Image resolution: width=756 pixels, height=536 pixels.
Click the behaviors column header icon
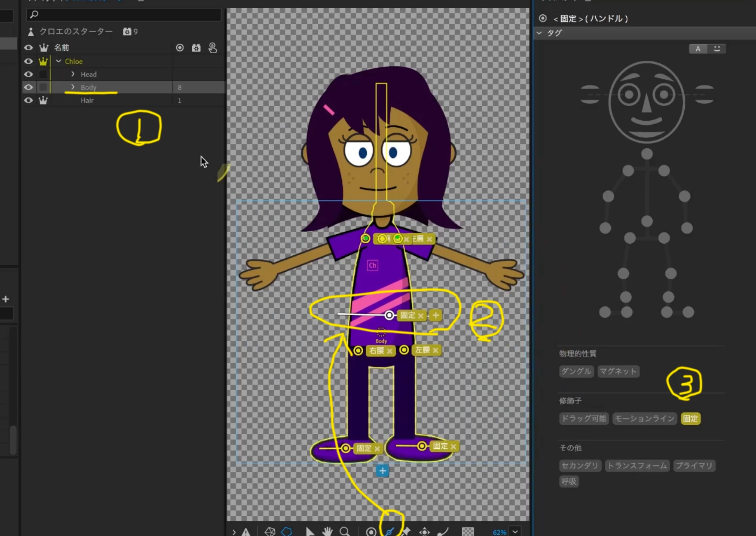(196, 48)
